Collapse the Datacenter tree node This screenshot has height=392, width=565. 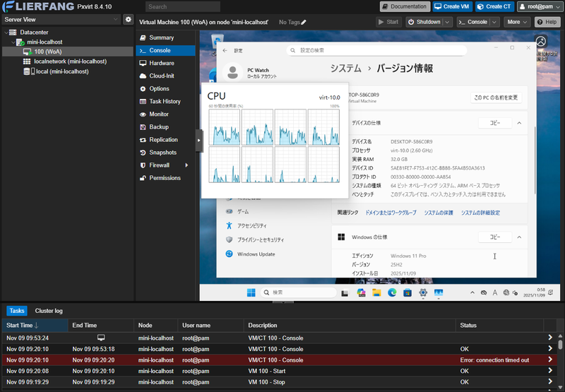coord(6,32)
